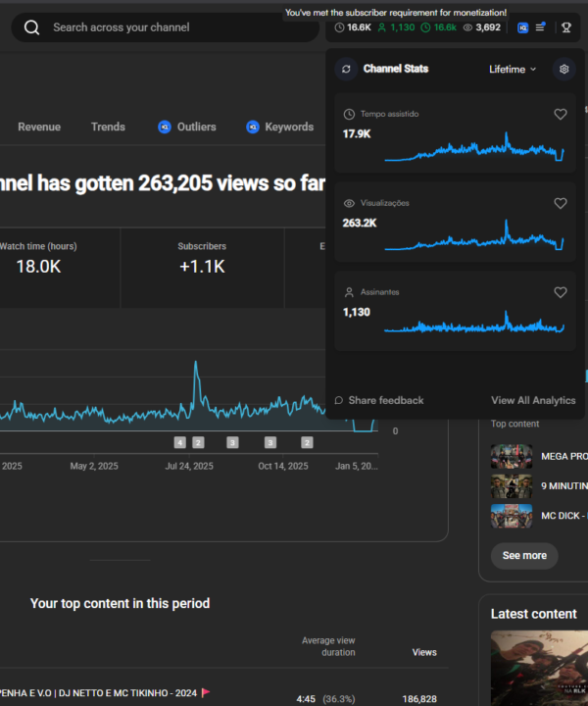
Task: Click the views chart peak near July
Action: (196, 363)
